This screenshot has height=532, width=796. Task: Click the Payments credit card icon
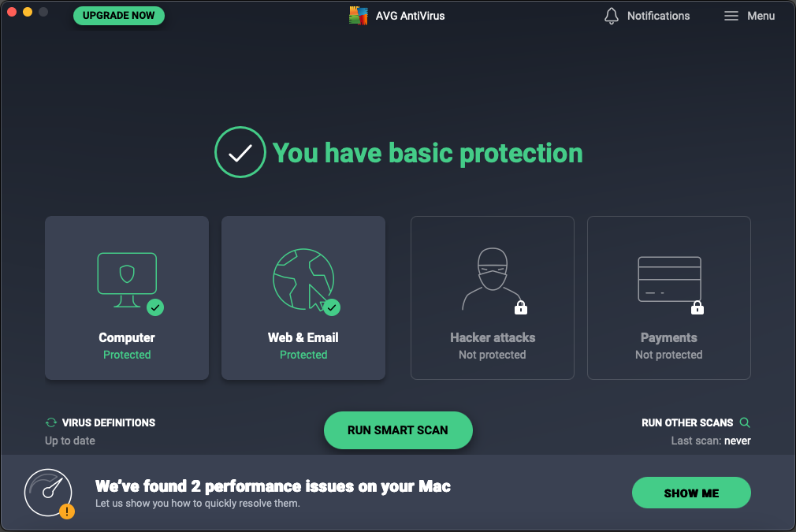[668, 279]
